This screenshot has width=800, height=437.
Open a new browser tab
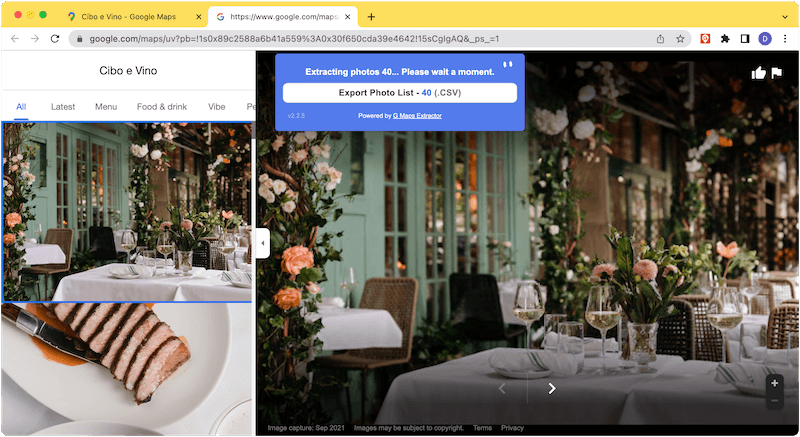tap(371, 17)
